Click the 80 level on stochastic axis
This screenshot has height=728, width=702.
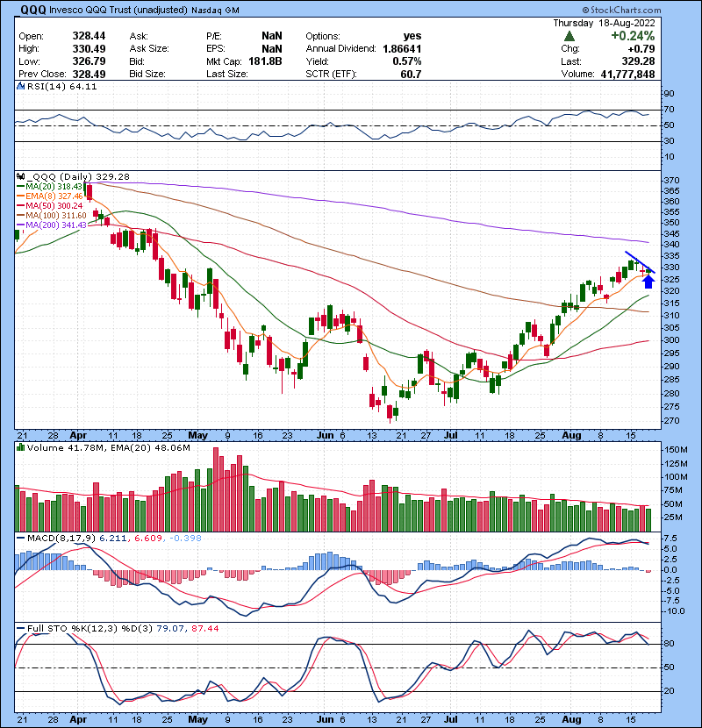tap(669, 644)
